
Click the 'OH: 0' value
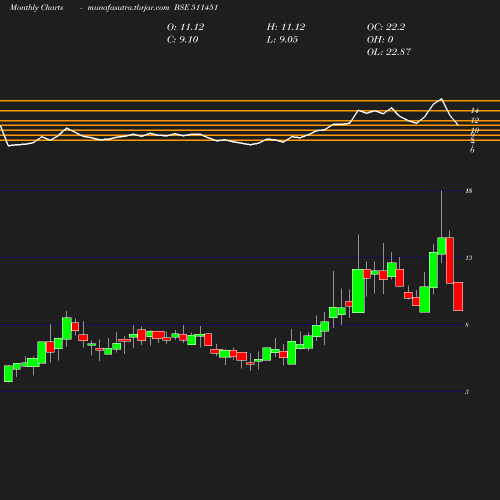click(x=380, y=40)
